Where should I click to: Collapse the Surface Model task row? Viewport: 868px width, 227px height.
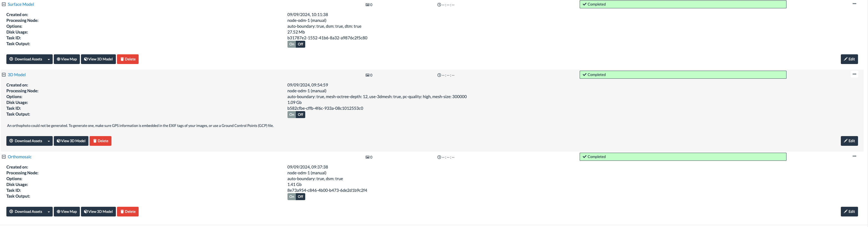pos(4,4)
